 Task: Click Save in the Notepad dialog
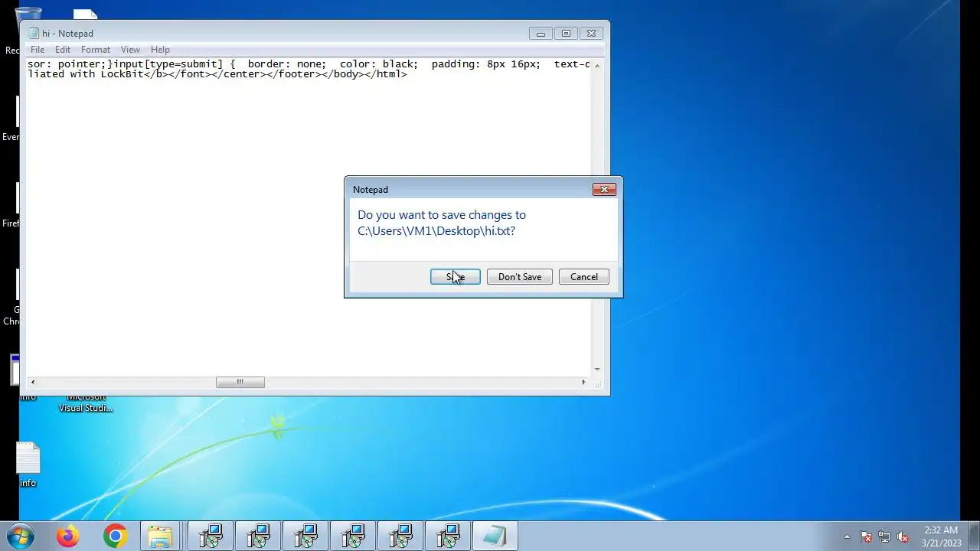coord(455,277)
